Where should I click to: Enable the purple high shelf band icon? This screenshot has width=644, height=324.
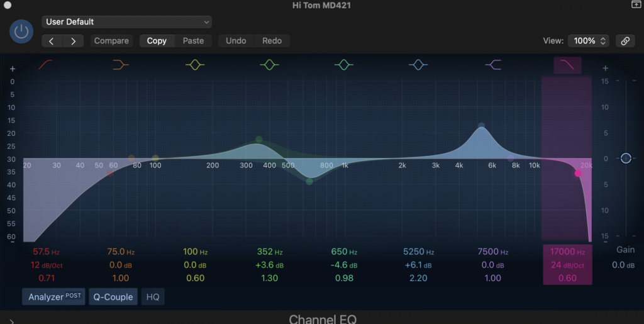tap(493, 65)
